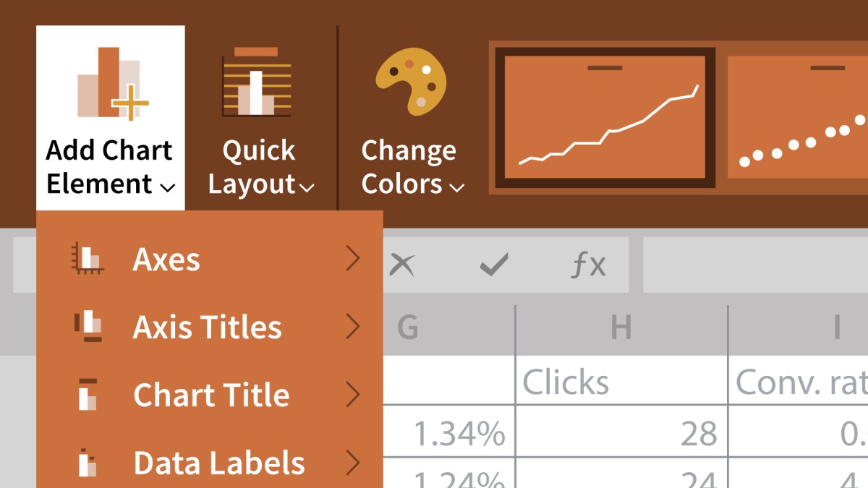Expand the Data Labels submenu arrow
This screenshot has height=488, width=868.
point(352,463)
